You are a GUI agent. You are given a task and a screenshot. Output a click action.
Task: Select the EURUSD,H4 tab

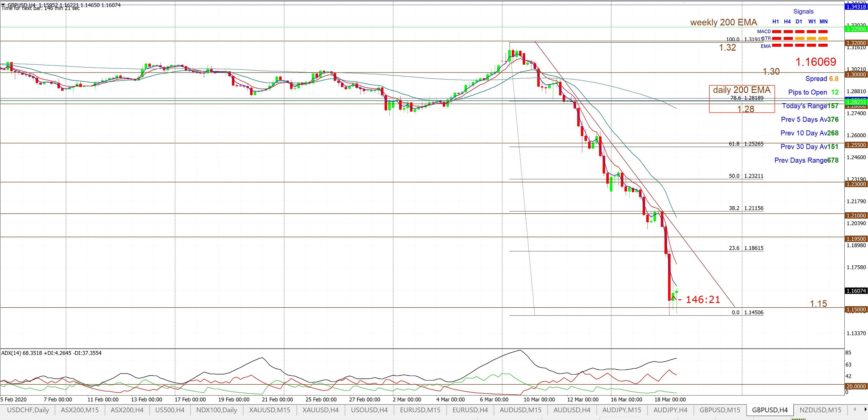point(470,410)
